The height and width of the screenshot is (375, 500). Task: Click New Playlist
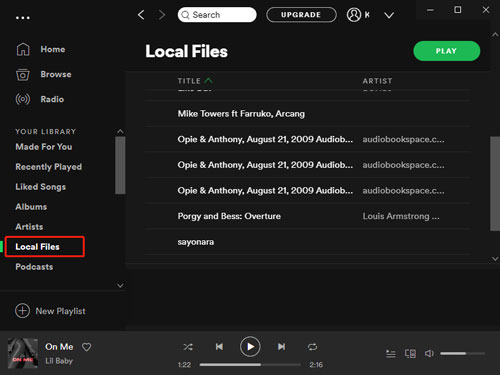[50, 311]
